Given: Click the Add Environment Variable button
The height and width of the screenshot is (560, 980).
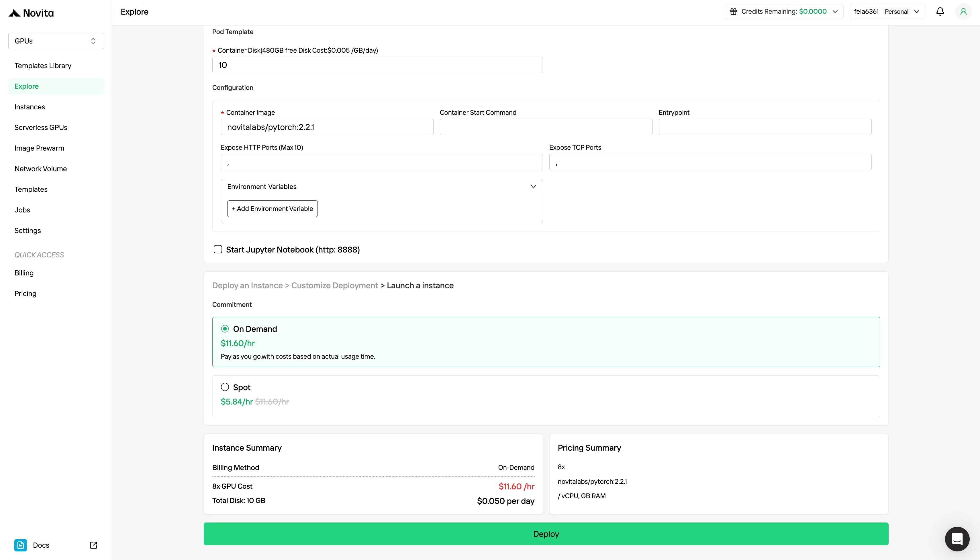Looking at the screenshot, I should point(273,208).
